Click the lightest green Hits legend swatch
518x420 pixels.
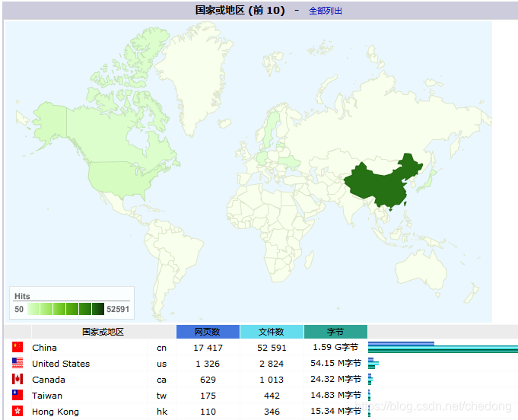pyautogui.click(x=33, y=309)
